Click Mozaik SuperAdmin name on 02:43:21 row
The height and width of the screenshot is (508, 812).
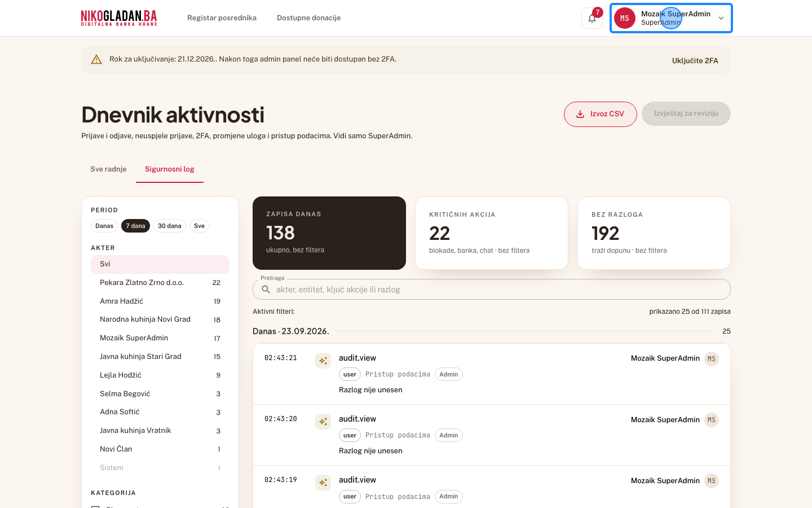click(x=665, y=358)
